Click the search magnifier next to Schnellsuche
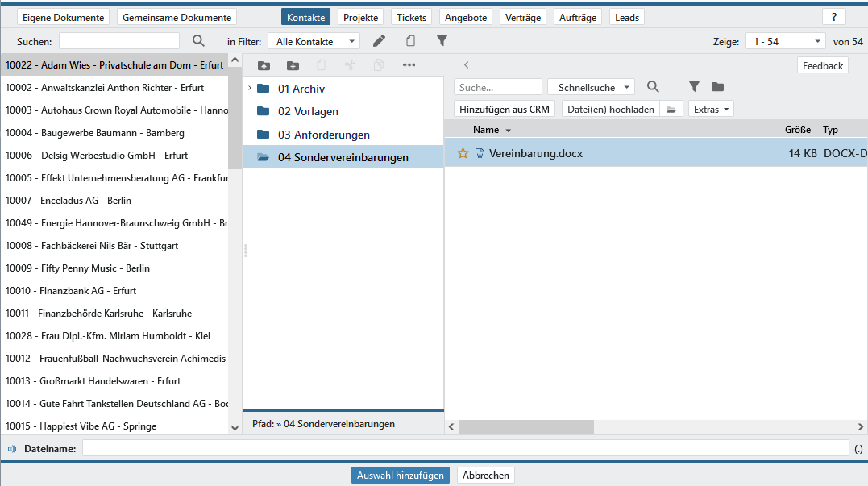Image resolution: width=868 pixels, height=486 pixels. (653, 87)
